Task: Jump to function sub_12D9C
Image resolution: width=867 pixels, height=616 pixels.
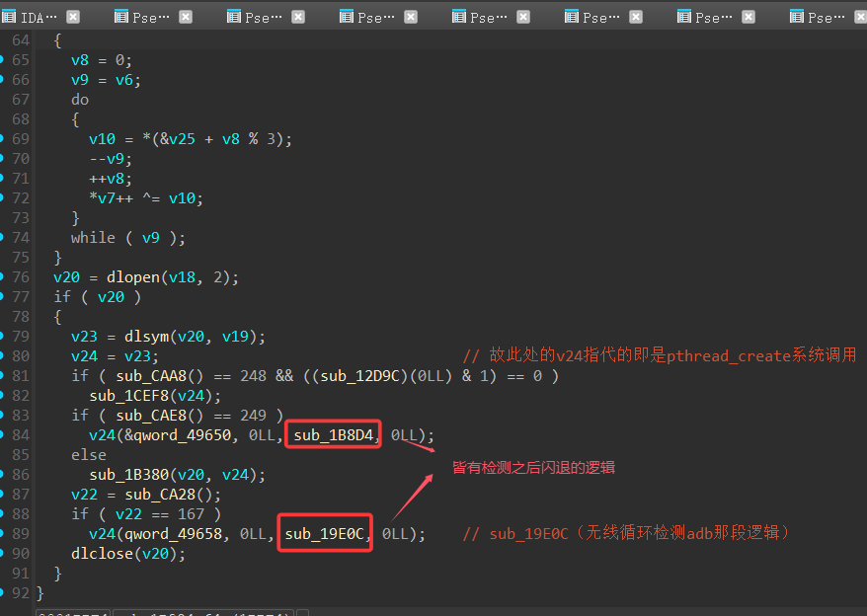Action: point(360,376)
